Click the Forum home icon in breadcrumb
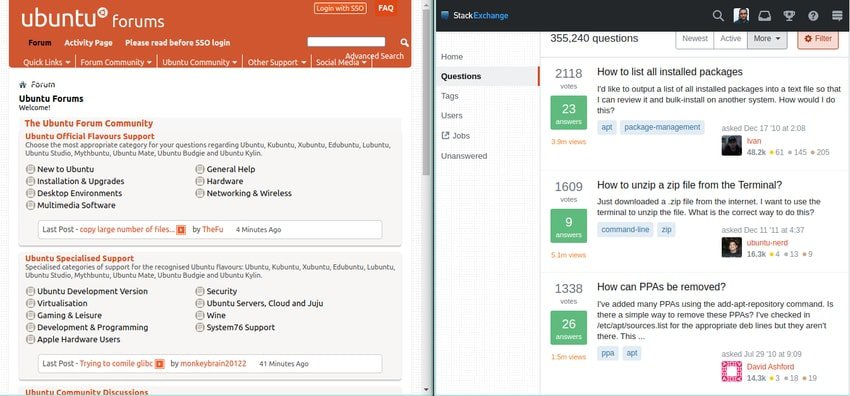 [23, 85]
